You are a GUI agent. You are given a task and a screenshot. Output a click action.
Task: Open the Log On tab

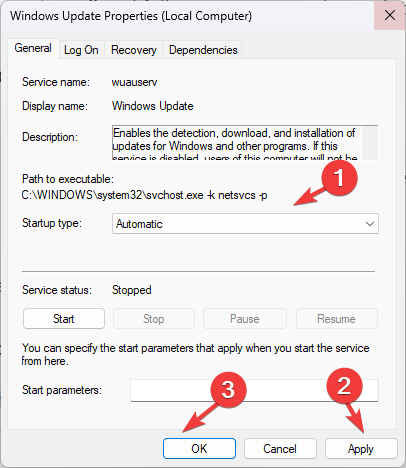(x=81, y=50)
